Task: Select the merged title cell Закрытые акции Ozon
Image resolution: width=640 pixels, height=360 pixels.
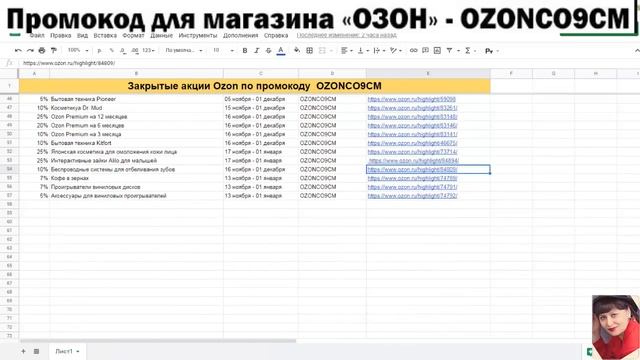Action: [x=255, y=86]
